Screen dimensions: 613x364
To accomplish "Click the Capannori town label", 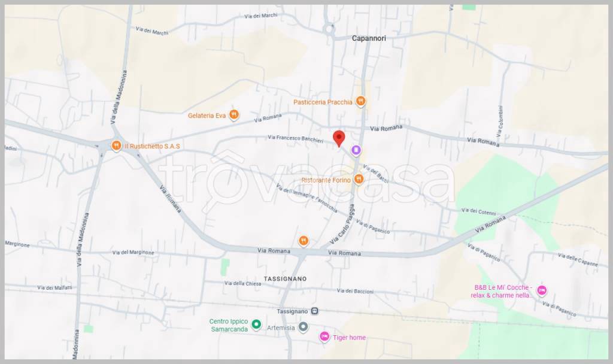I will pyautogui.click(x=369, y=38).
